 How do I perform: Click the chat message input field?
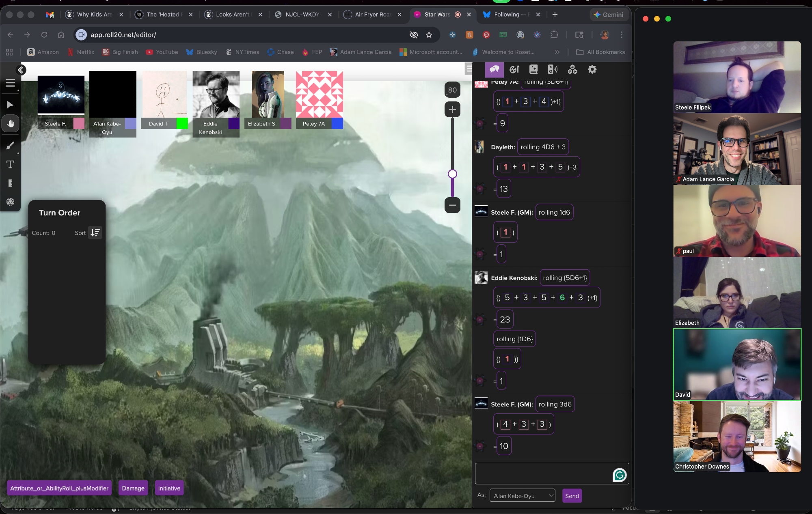(543, 473)
